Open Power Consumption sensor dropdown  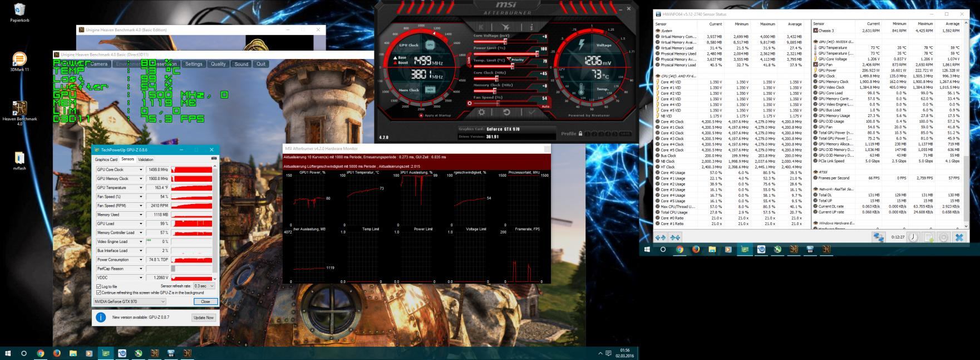tap(141, 260)
